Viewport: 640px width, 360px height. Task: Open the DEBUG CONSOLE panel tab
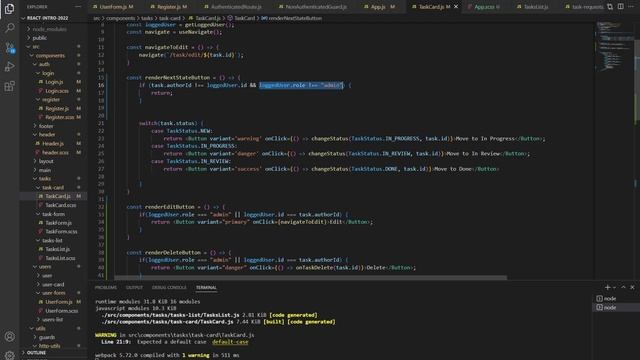[169, 287]
